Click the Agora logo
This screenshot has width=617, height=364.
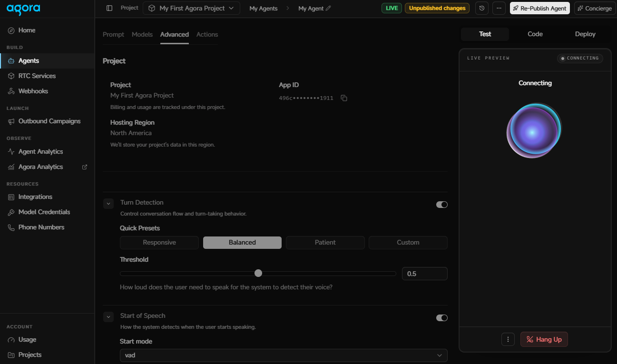tap(23, 9)
